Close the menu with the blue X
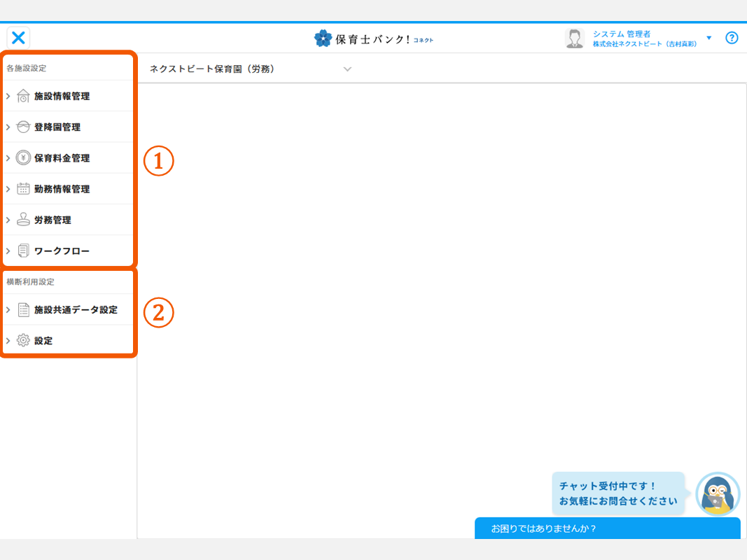Screen dimensions: 747x560 [18, 38]
